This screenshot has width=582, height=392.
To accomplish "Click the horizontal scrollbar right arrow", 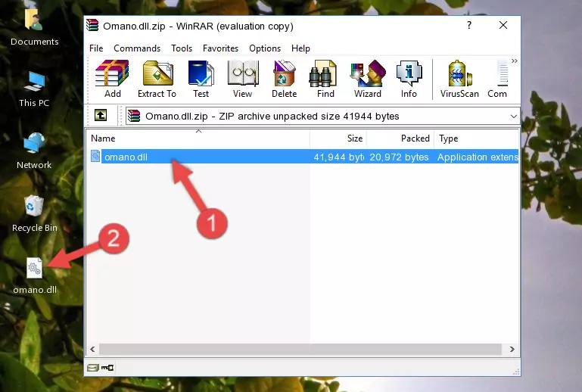I will [x=512, y=349].
